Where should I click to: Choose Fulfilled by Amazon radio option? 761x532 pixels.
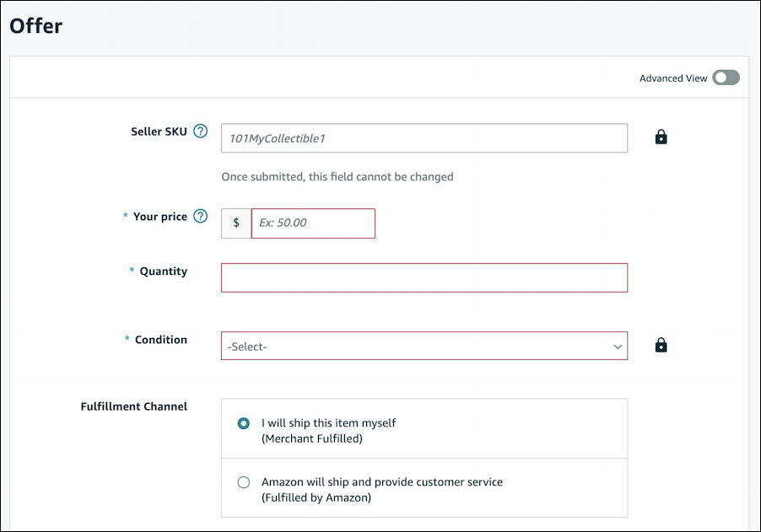tap(243, 482)
